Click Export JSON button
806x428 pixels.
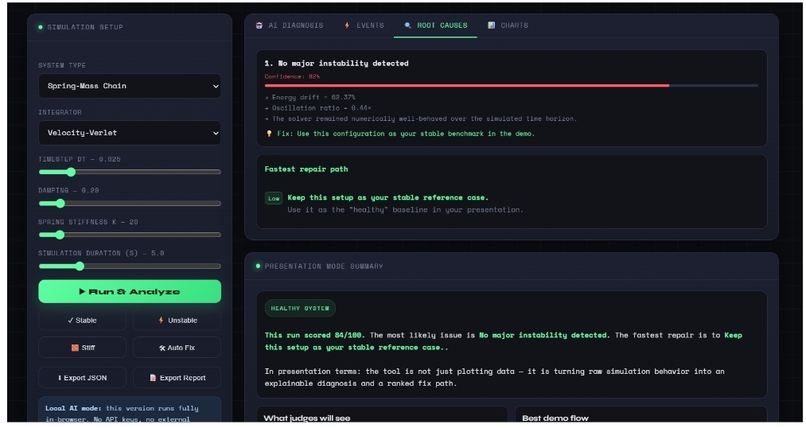pos(82,378)
